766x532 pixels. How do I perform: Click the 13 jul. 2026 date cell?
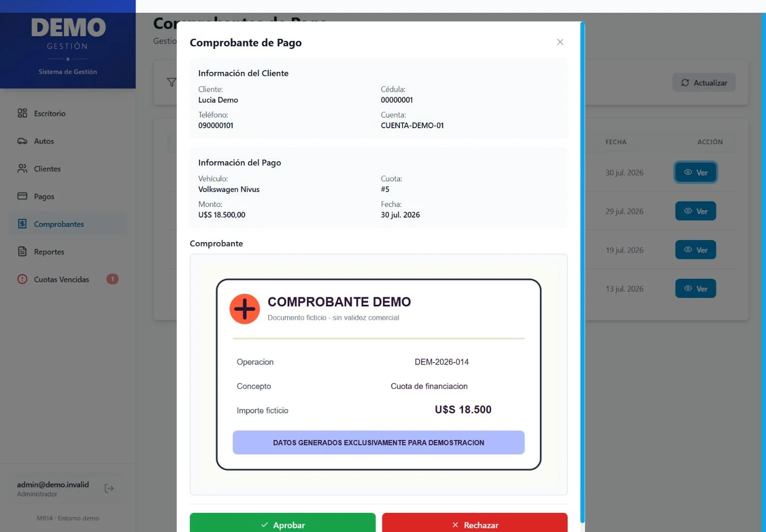[625, 289]
